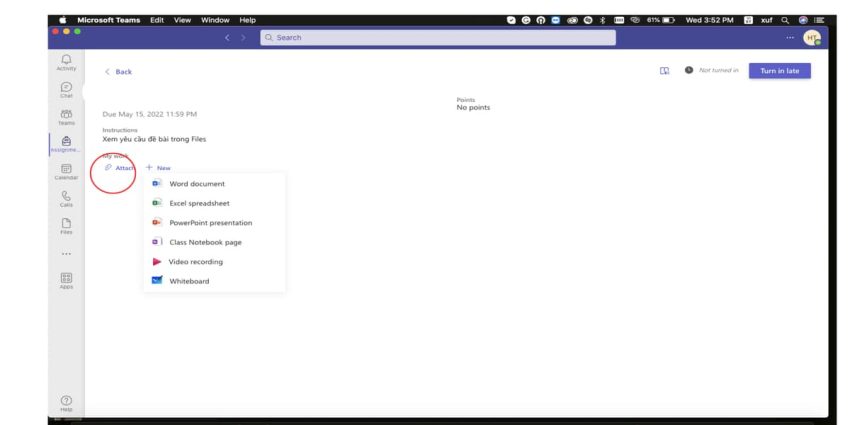Open Microsoft Teams app menu
Screen dimensions: 850x425
(108, 20)
